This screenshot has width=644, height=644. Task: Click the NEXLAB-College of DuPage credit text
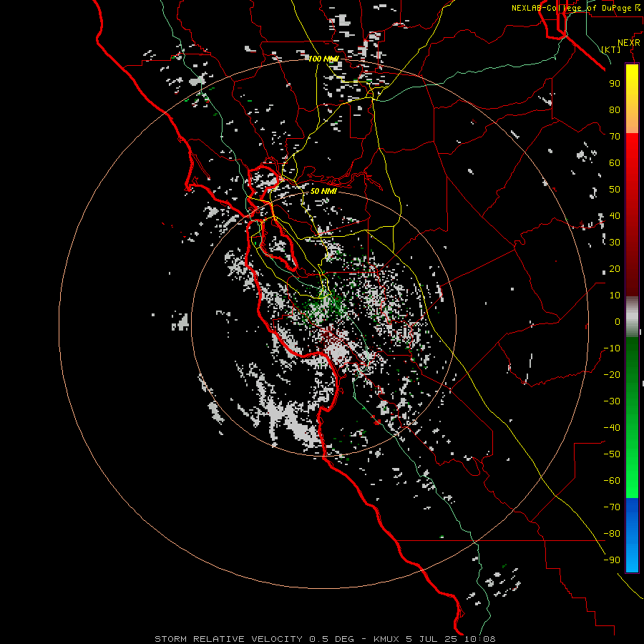[x=575, y=8]
